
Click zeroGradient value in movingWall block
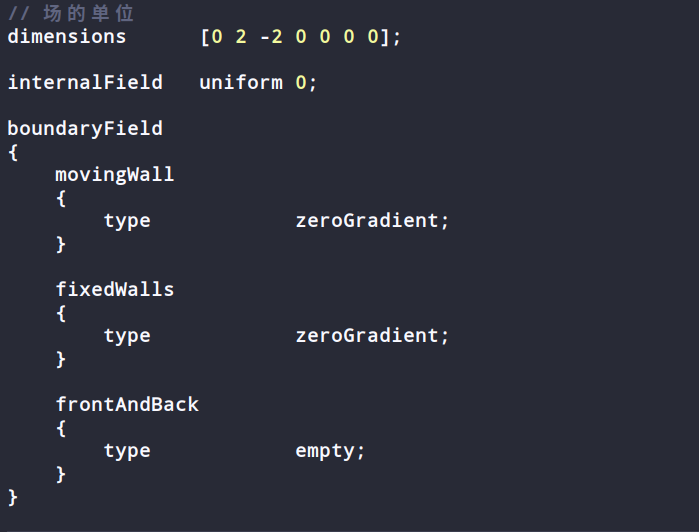[x=367, y=220]
